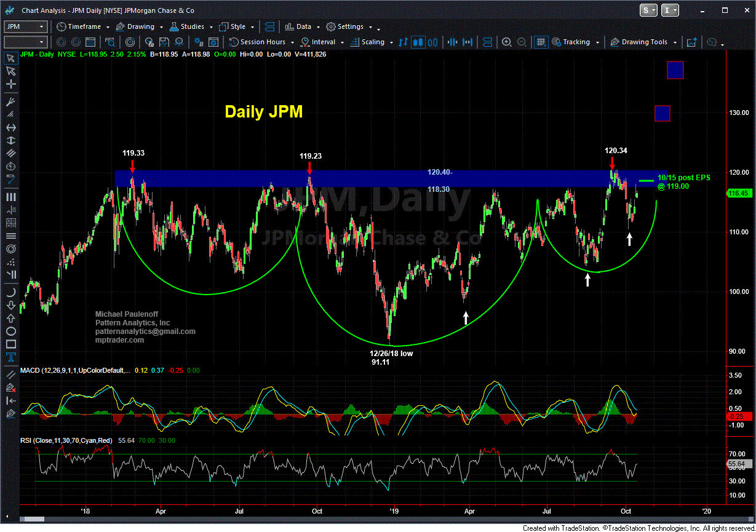Click the MACD study label
This screenshot has width=756, height=532.
click(x=75, y=370)
